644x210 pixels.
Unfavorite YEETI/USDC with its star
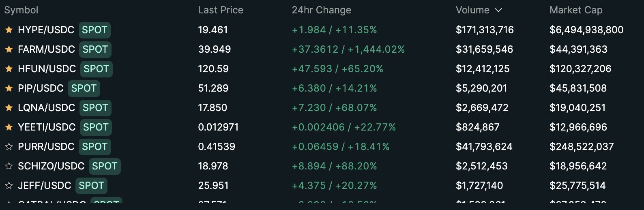click(9, 127)
